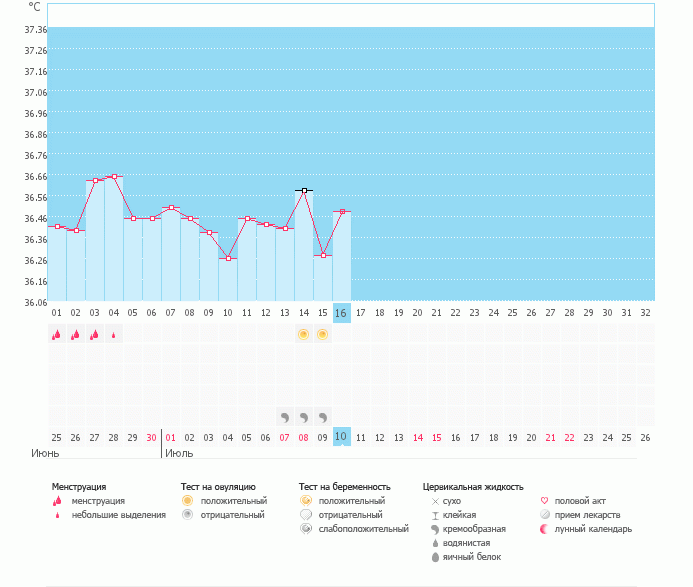Click the intercourse heart icon in the legend

pyautogui.click(x=545, y=500)
